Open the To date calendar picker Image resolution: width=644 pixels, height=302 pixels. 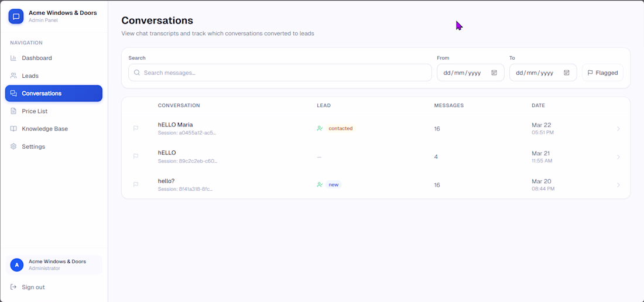tap(567, 73)
